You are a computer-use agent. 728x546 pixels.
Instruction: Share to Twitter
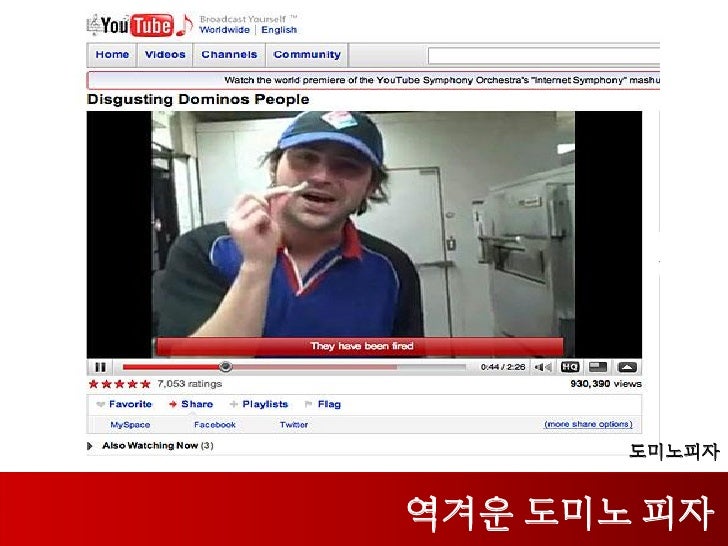293,425
